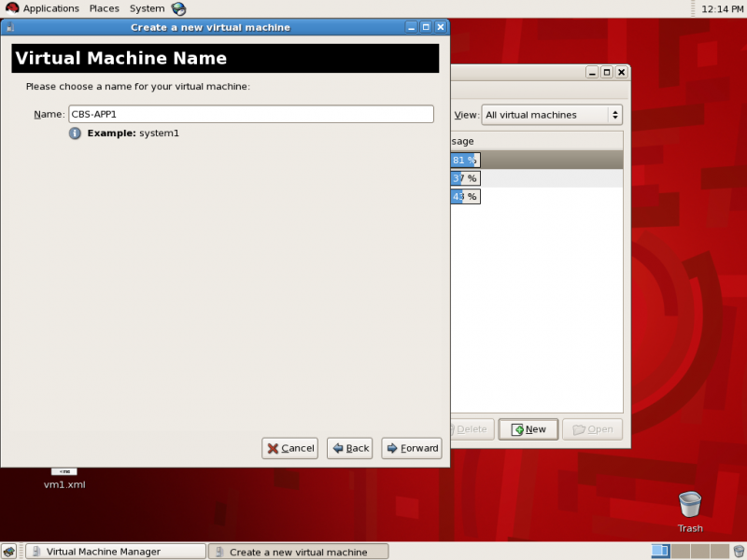Select Create a new virtual machine taskbar entry
This screenshot has height=560, width=747.
click(x=298, y=552)
